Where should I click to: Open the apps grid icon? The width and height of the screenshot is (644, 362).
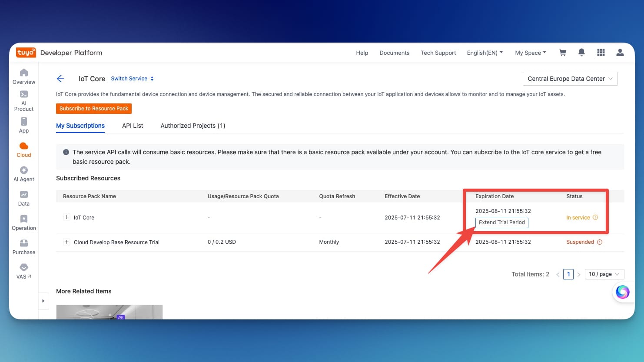click(601, 53)
